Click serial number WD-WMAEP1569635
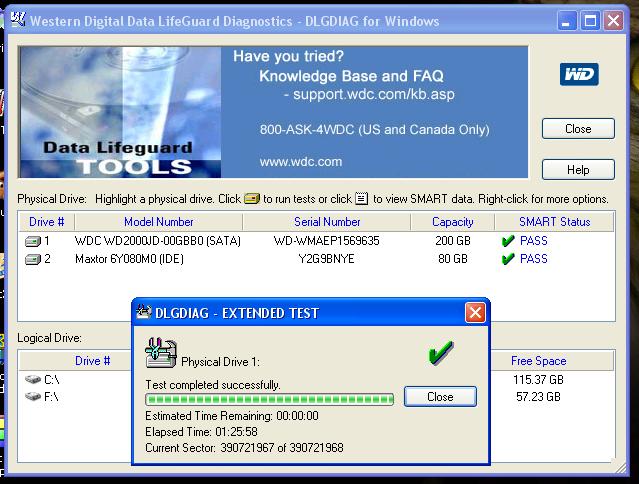Viewport: 639px width, 484px height. pos(326,241)
